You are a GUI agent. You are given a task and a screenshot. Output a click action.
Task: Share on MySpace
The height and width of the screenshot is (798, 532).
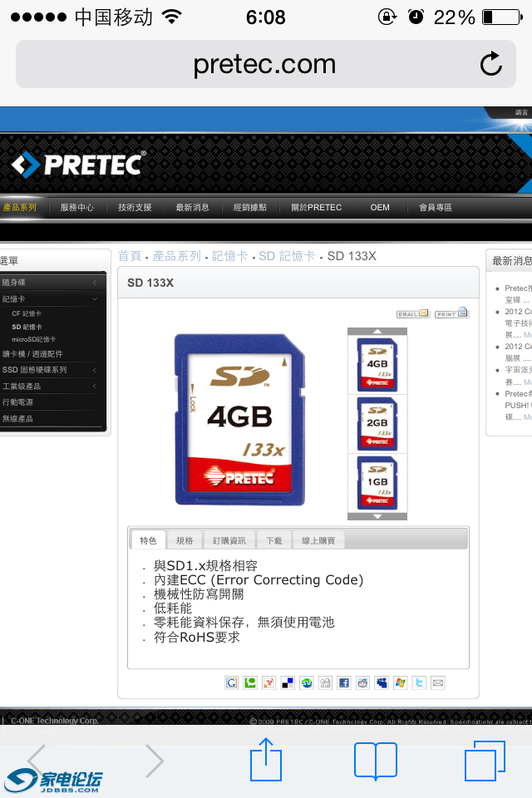pos(382,683)
